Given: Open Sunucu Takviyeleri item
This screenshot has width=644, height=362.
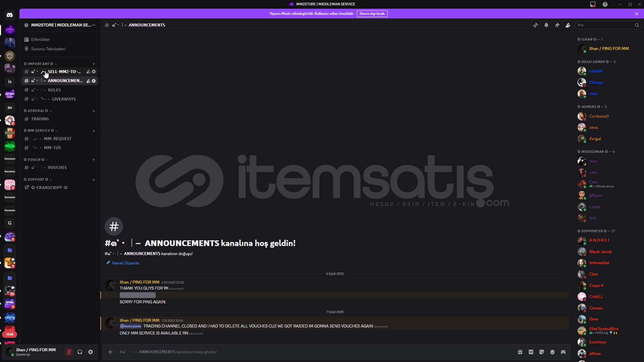Looking at the screenshot, I should 60,49.
